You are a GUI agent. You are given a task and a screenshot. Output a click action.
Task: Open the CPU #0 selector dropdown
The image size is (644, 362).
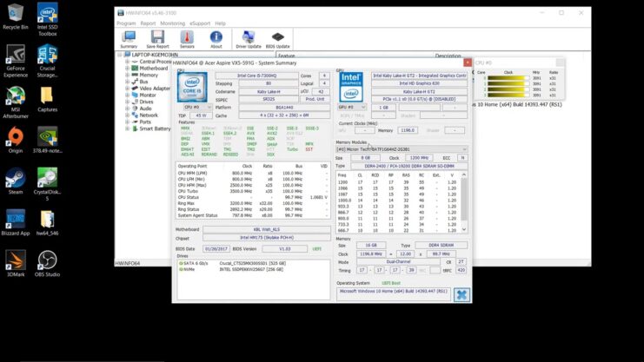[x=197, y=107]
